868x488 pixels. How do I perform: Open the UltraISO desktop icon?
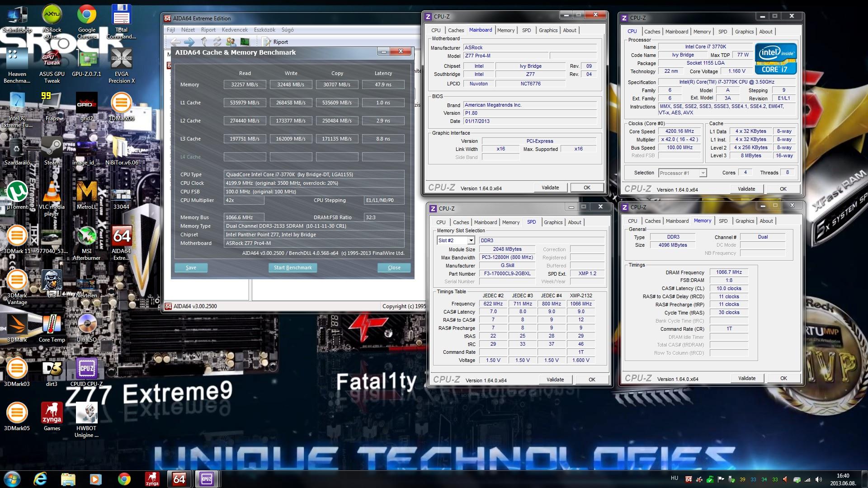tap(86, 328)
